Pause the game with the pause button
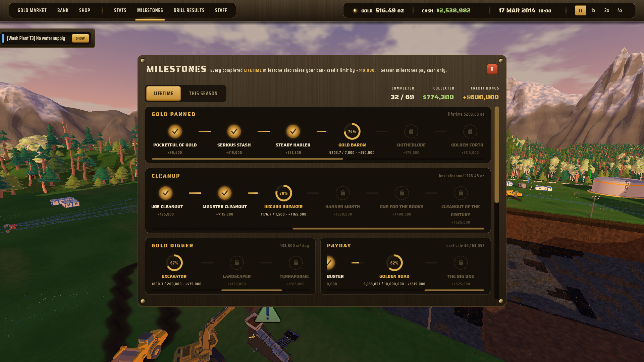The image size is (644, 362). tap(580, 10)
